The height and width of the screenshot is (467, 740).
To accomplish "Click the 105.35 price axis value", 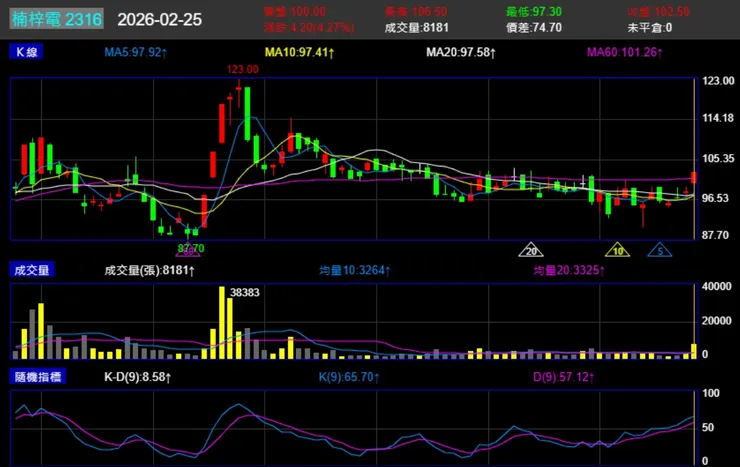I will click(x=718, y=158).
